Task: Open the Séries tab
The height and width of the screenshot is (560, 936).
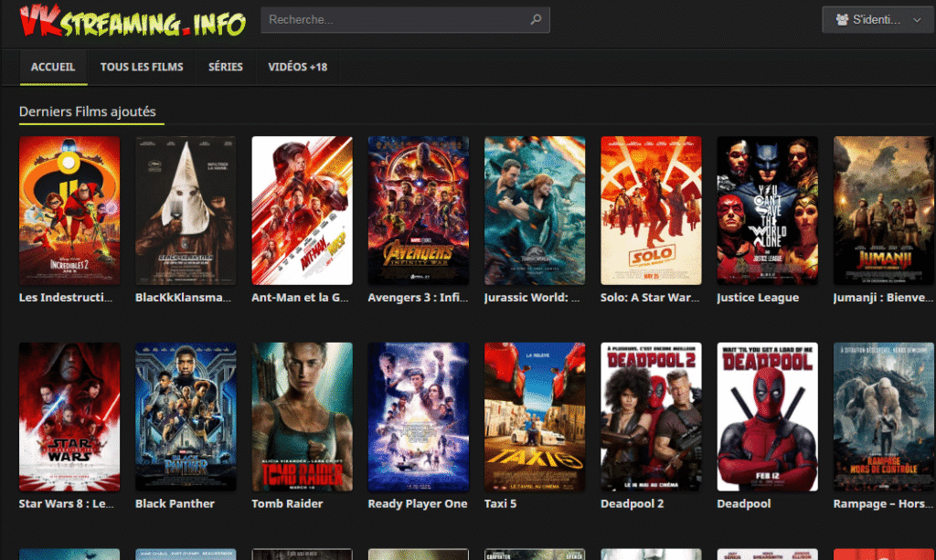Action: (226, 67)
